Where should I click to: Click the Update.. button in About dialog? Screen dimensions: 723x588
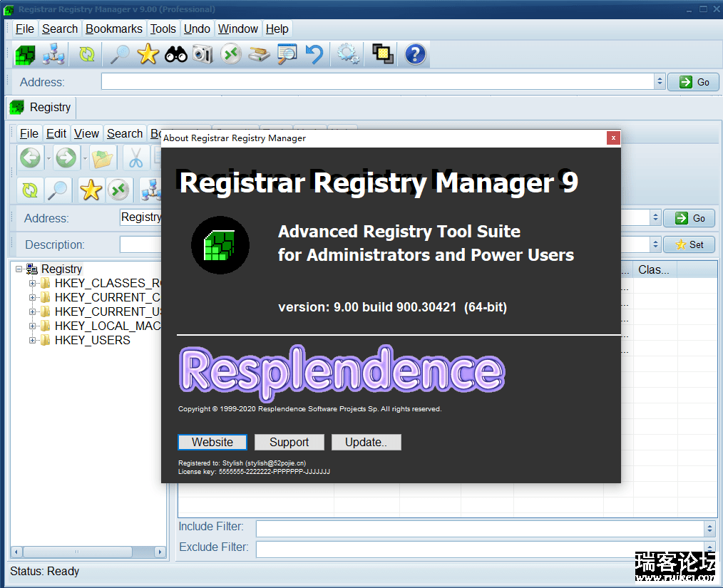(x=366, y=442)
